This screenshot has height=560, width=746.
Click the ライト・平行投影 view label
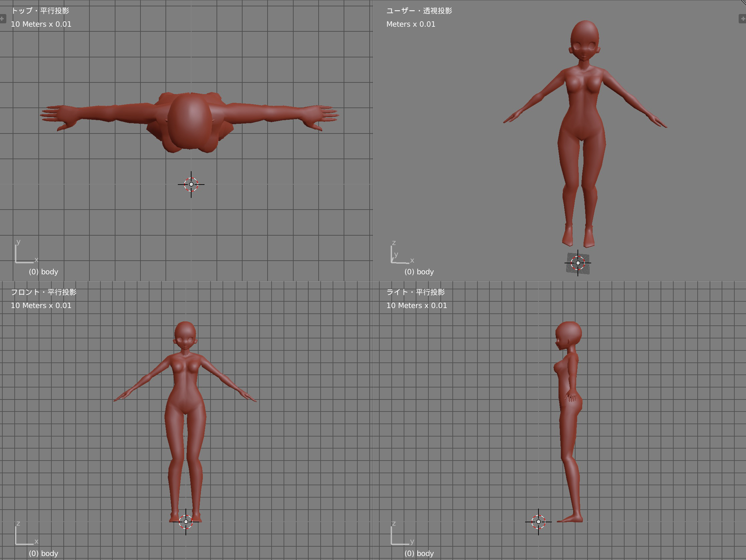point(416,292)
